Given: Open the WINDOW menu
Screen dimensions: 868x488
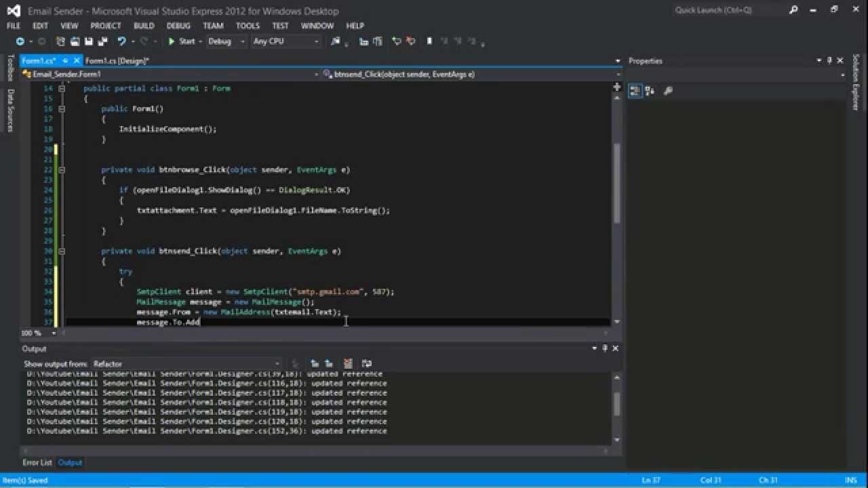Looking at the screenshot, I should point(317,26).
